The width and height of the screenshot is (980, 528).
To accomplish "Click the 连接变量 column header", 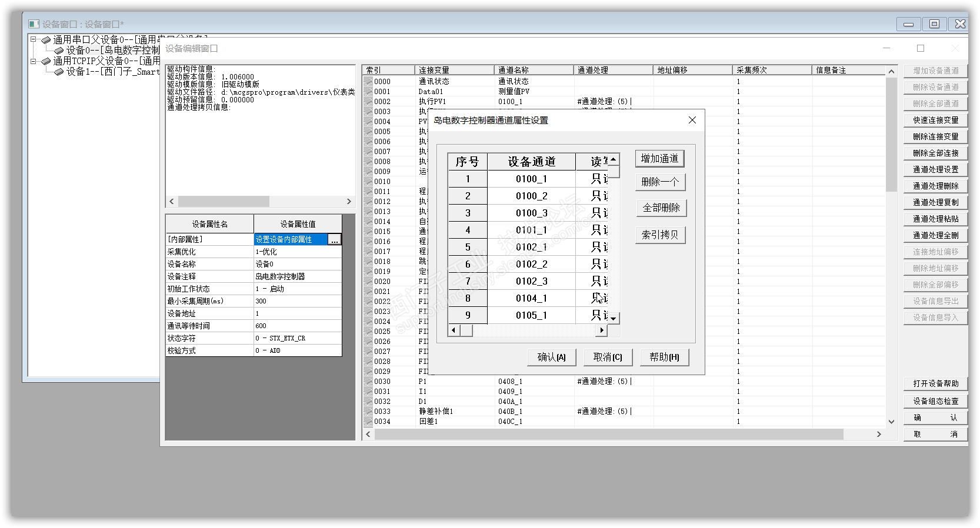I will click(455, 70).
